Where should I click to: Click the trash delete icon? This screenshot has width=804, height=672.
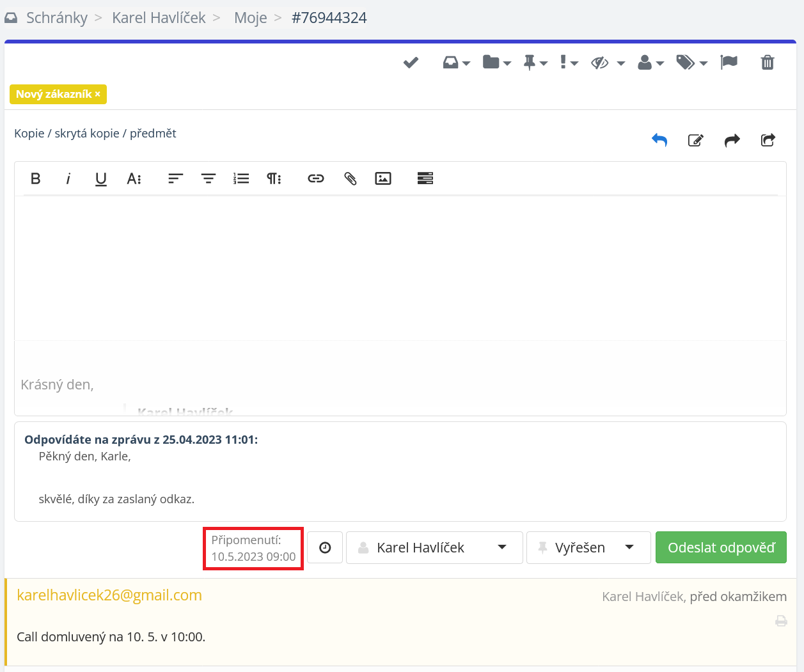[768, 62]
